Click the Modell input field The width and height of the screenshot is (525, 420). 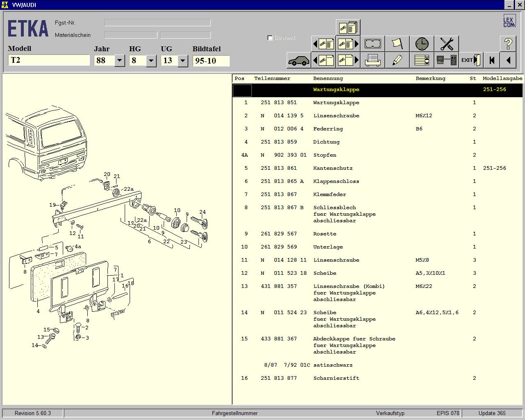pos(49,60)
